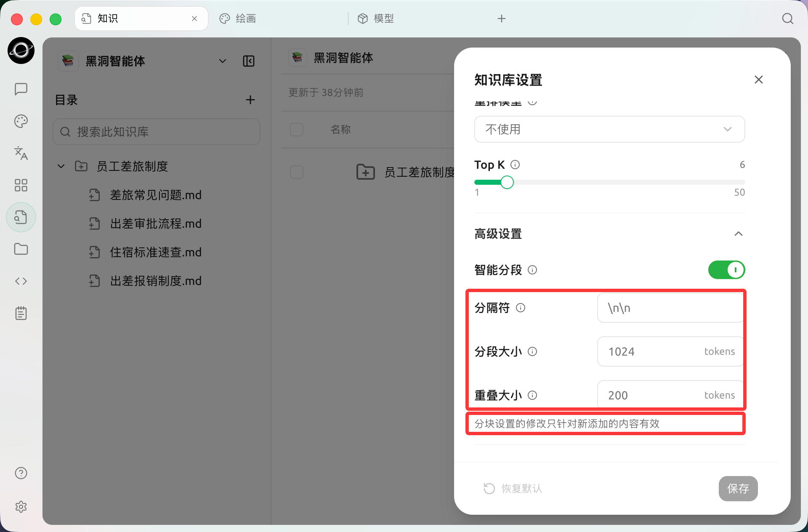Click info icon next to 智能分段
Screen dimensions: 808x532
532,270
